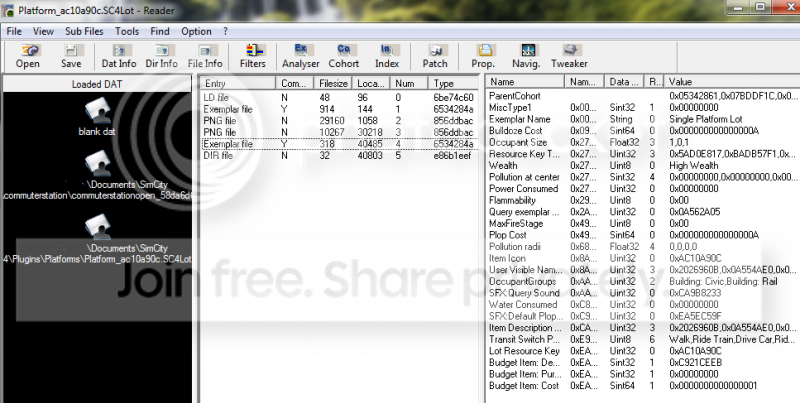This screenshot has height=403, width=800.
Task: Select the DIR file entry
Action: point(339,156)
